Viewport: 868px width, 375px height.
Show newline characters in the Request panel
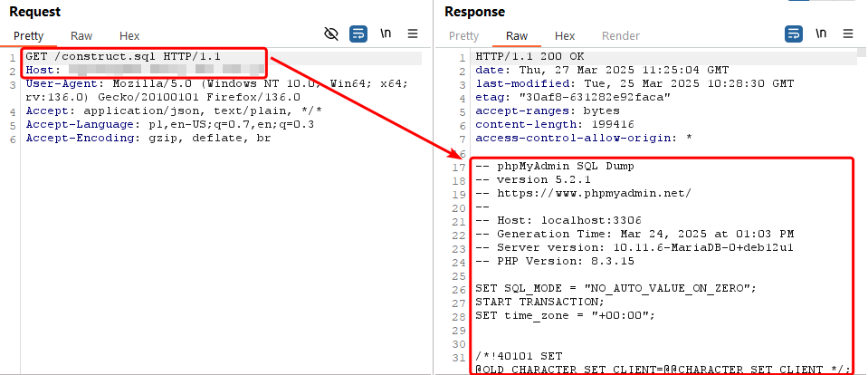tap(386, 34)
